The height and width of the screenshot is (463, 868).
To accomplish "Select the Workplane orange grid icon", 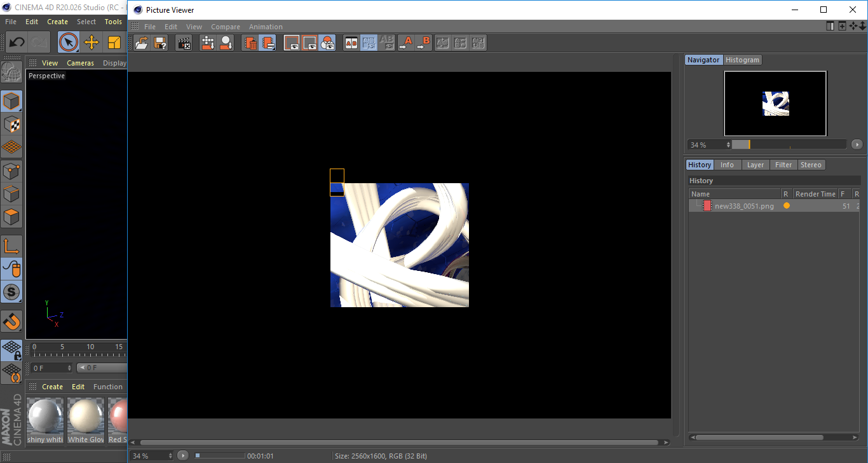I will click(11, 148).
